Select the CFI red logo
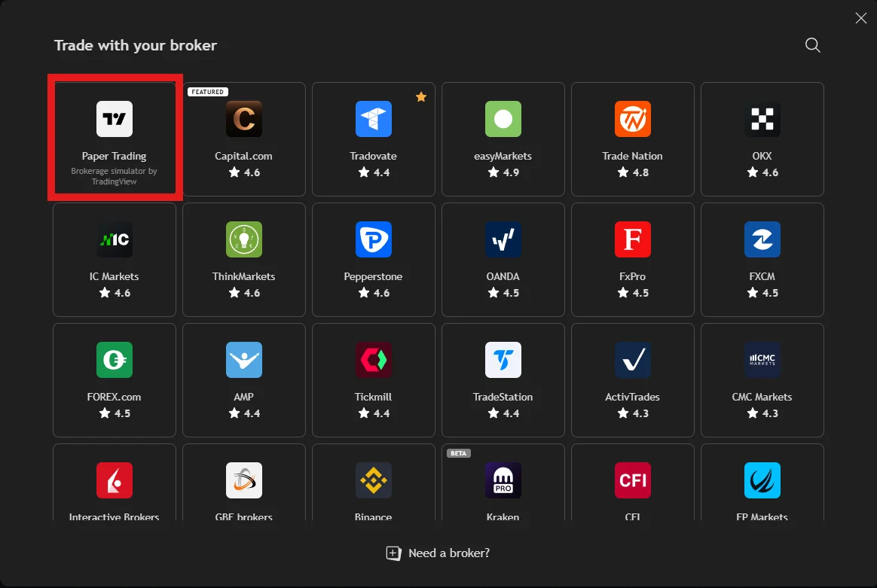 [633, 480]
